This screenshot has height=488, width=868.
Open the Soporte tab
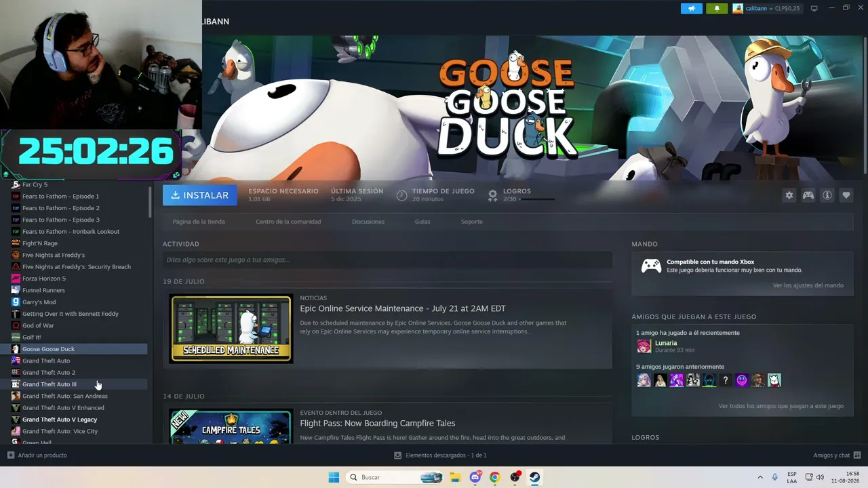(472, 222)
